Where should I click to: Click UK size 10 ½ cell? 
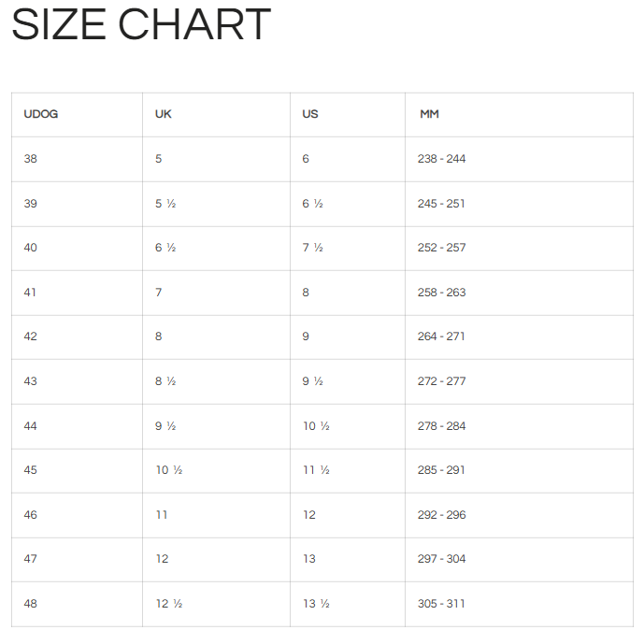(168, 470)
